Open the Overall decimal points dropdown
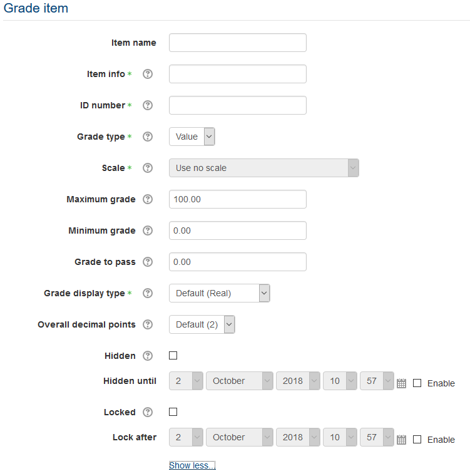The image size is (470, 476). pyautogui.click(x=202, y=324)
